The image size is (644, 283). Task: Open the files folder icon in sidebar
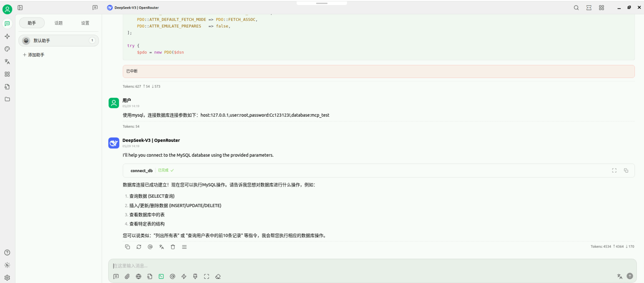(x=7, y=99)
